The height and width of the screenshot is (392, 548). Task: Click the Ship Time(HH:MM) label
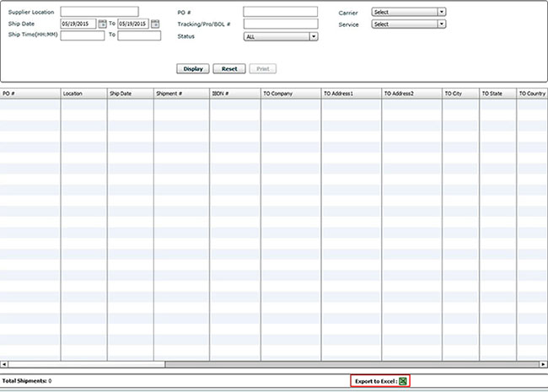point(33,35)
